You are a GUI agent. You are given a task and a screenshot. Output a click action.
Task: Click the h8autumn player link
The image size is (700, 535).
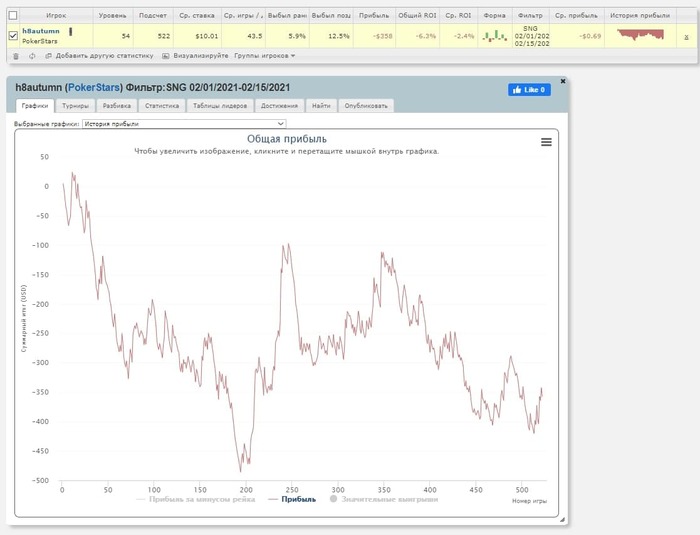click(41, 31)
